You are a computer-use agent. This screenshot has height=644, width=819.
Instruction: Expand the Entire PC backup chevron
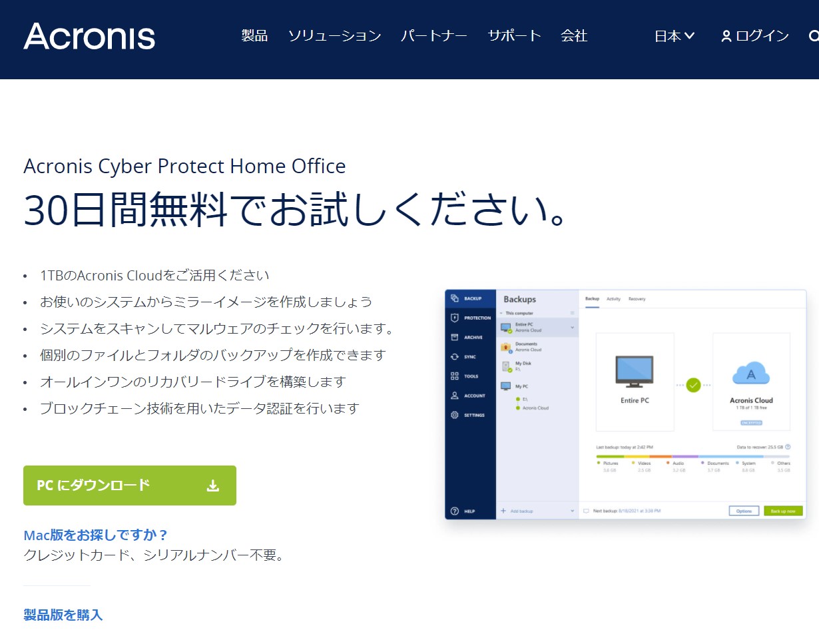(x=572, y=327)
